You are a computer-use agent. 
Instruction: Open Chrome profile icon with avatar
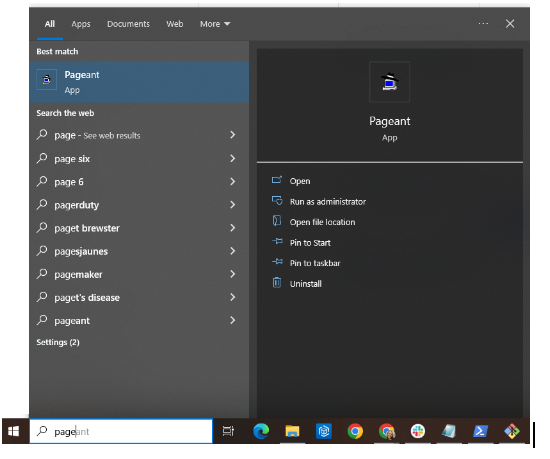pos(387,431)
